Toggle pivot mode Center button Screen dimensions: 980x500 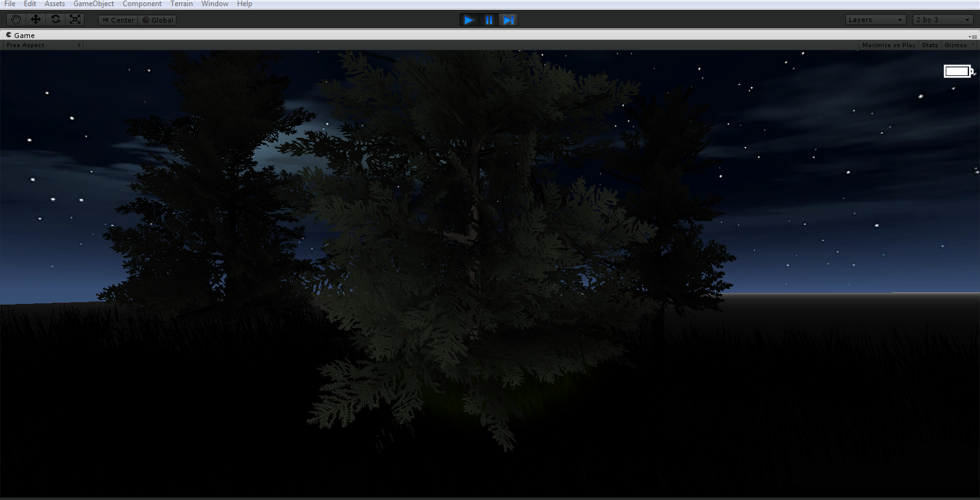click(x=118, y=20)
